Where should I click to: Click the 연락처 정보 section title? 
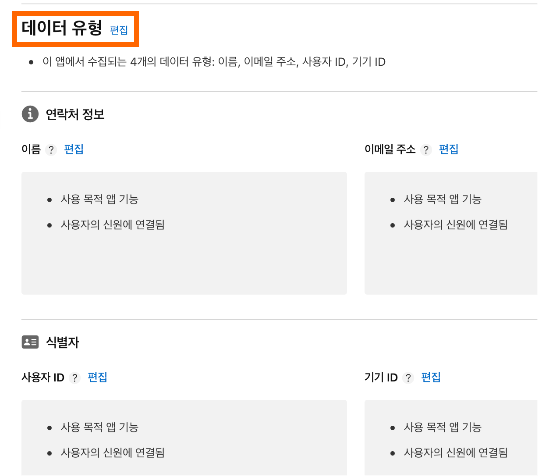pos(75,114)
